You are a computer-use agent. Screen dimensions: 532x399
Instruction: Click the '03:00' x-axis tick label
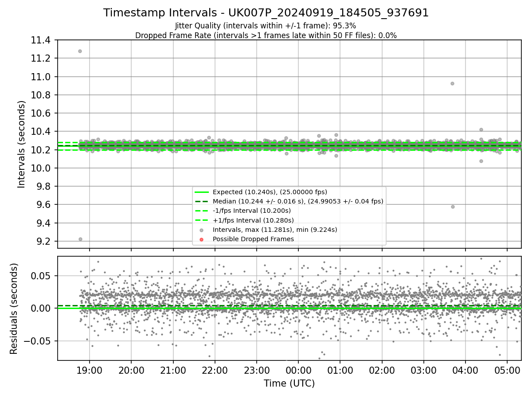pyautogui.click(x=423, y=370)
